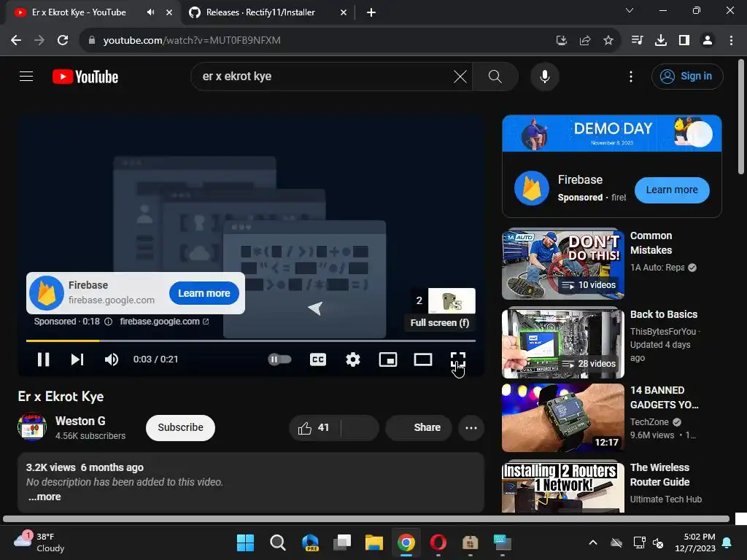Open player settings gear

352,359
